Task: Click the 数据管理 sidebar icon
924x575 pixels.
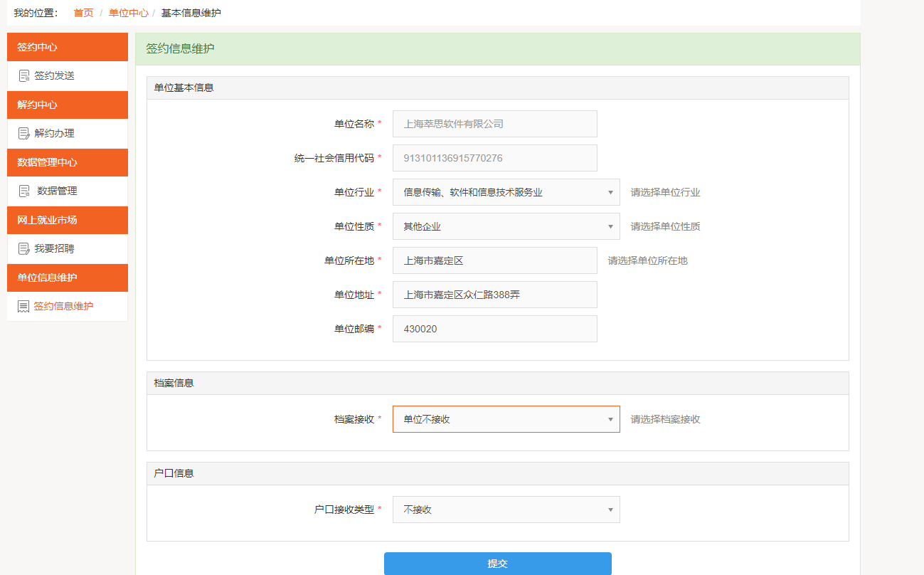Action: pyautogui.click(x=24, y=191)
